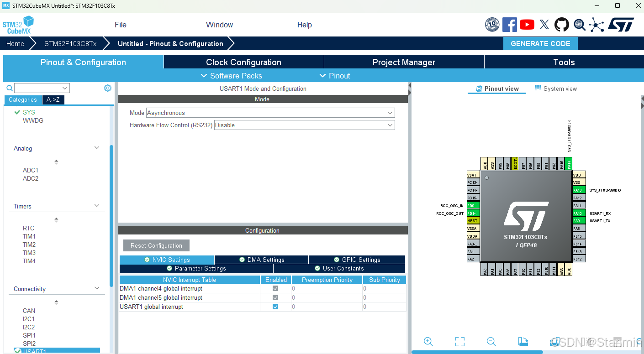Viewport: 644px width, 354px height.
Task: Click the ST logo icon
Action: pos(621,25)
